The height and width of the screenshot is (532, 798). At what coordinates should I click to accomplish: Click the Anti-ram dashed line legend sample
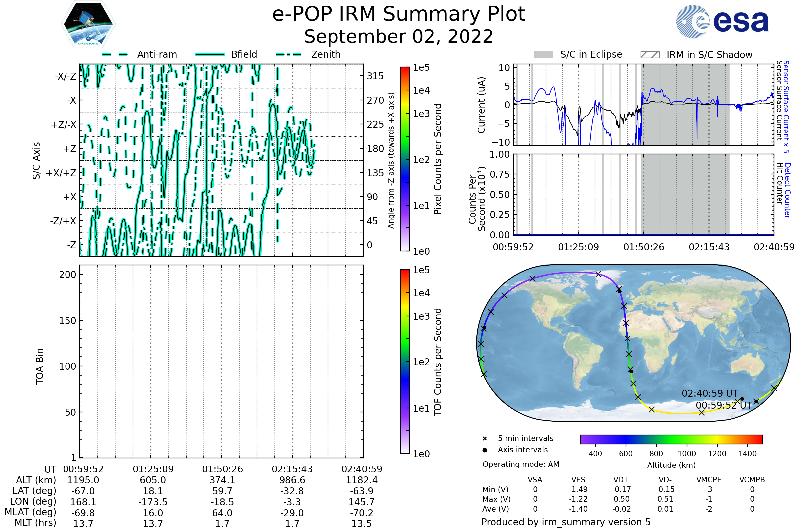tap(115, 54)
